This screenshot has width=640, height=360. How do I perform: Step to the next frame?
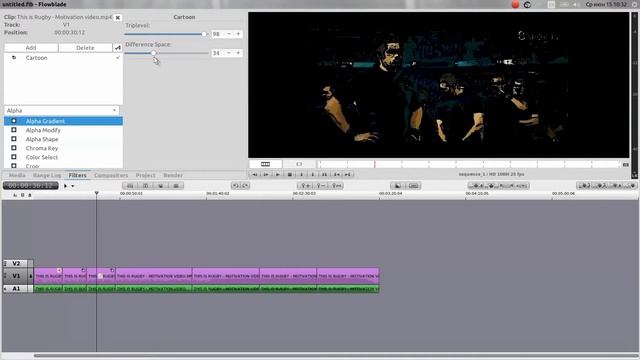[x=266, y=174]
